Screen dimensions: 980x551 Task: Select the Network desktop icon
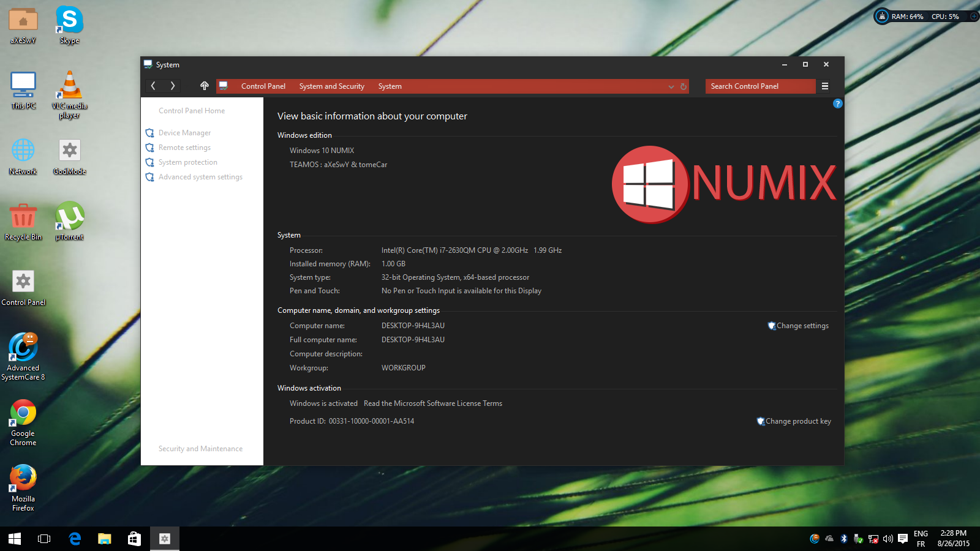pyautogui.click(x=23, y=156)
